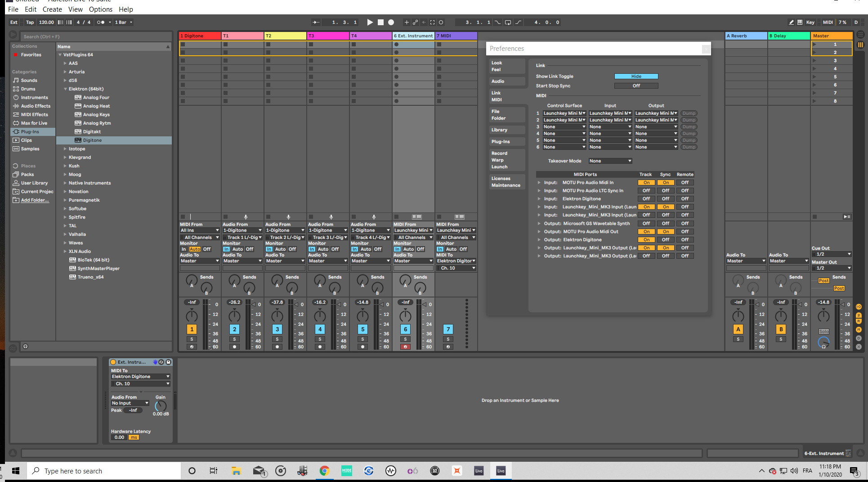Open the Options menu

(x=101, y=9)
